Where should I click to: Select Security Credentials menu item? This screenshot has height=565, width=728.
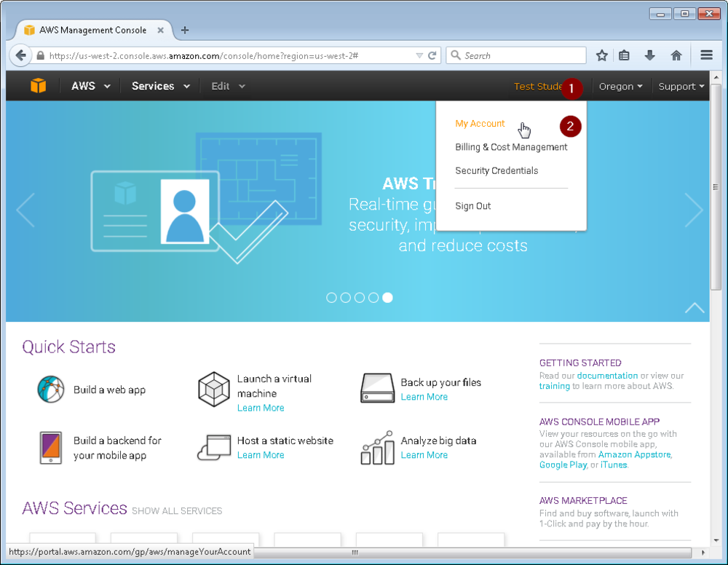tap(496, 171)
